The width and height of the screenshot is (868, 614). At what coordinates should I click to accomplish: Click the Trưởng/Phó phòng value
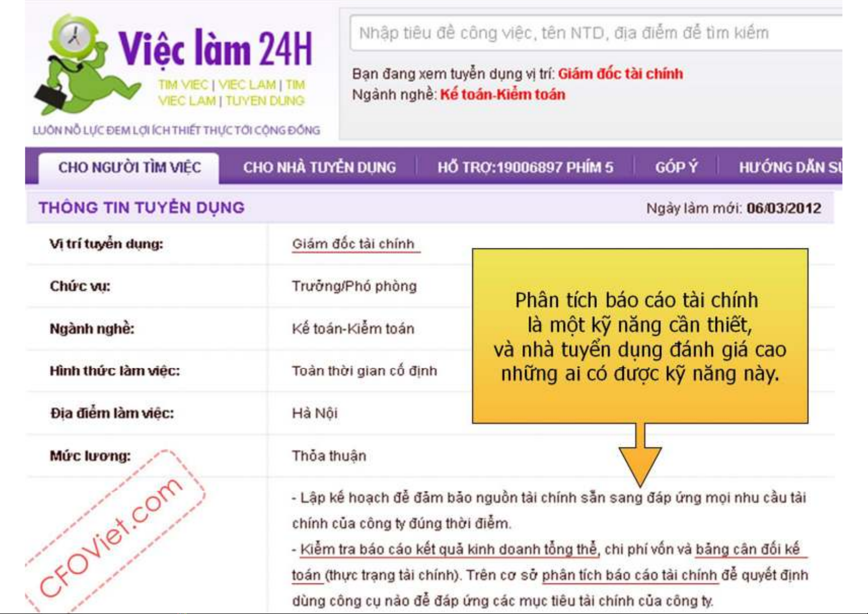354,286
